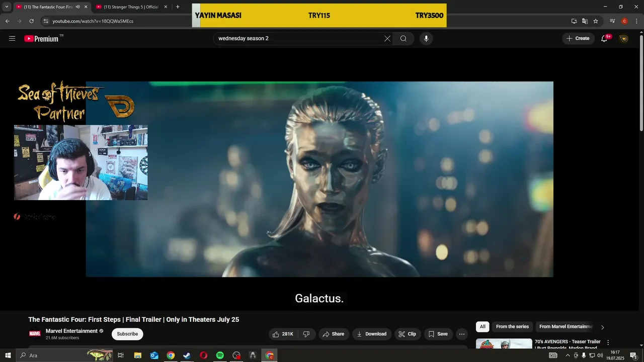644x362 pixels.
Task: Select the All filter chip
Action: pos(482,327)
